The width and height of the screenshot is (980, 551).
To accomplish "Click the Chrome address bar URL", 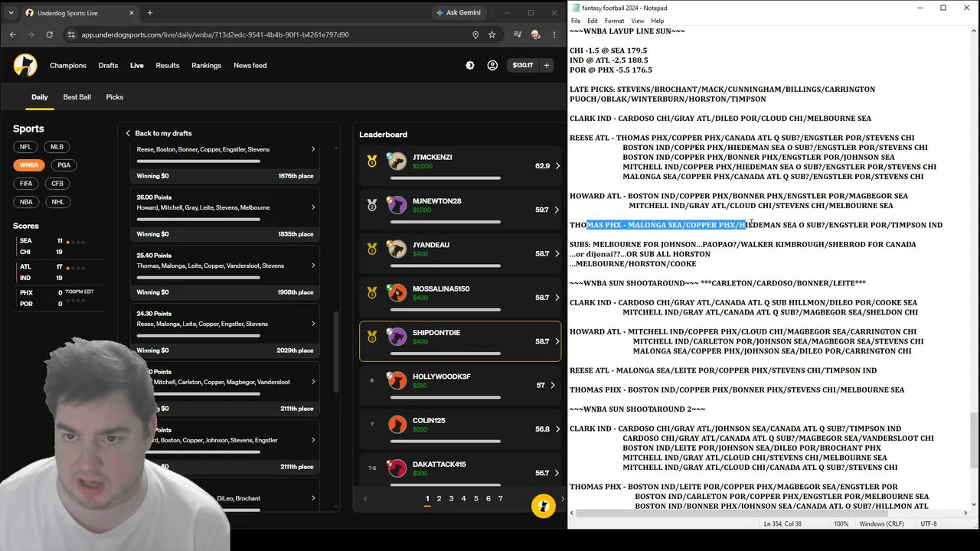I will coord(215,34).
